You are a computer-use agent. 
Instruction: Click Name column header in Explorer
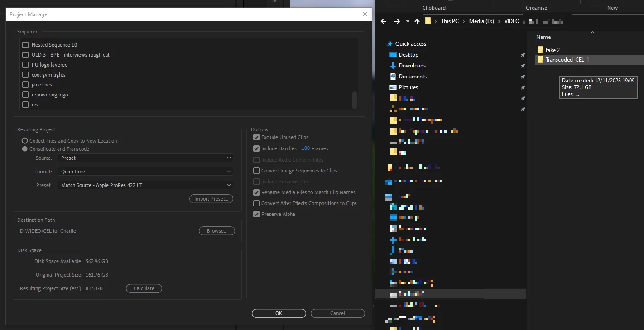(x=543, y=37)
